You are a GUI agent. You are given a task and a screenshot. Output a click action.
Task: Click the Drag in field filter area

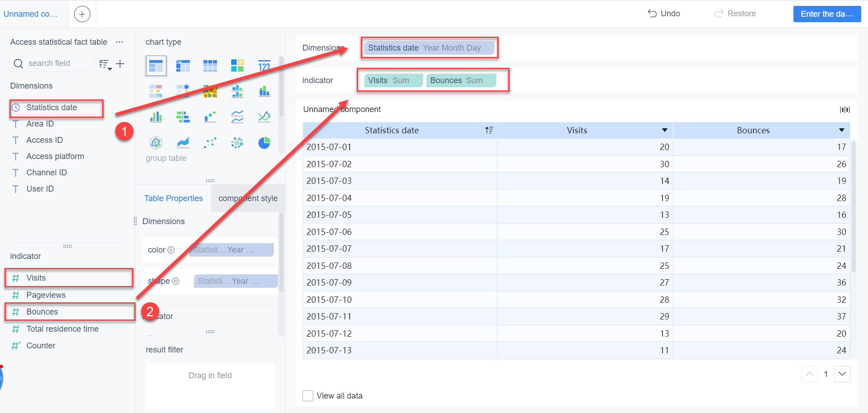210,385
